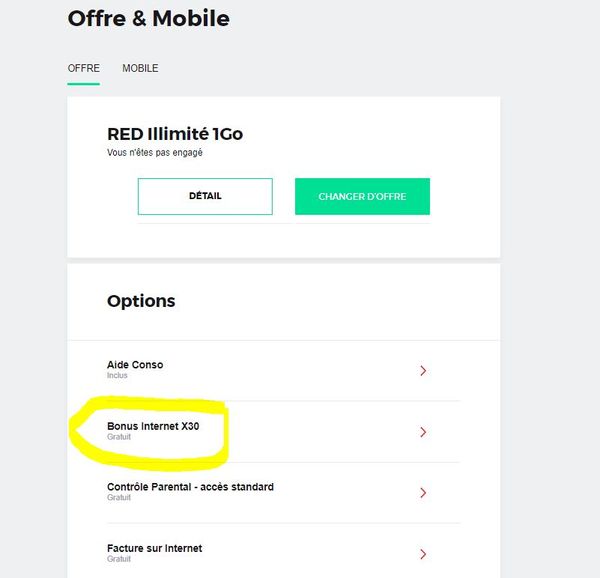Click the Options section heading
This screenshot has height=578, width=600.
(141, 301)
